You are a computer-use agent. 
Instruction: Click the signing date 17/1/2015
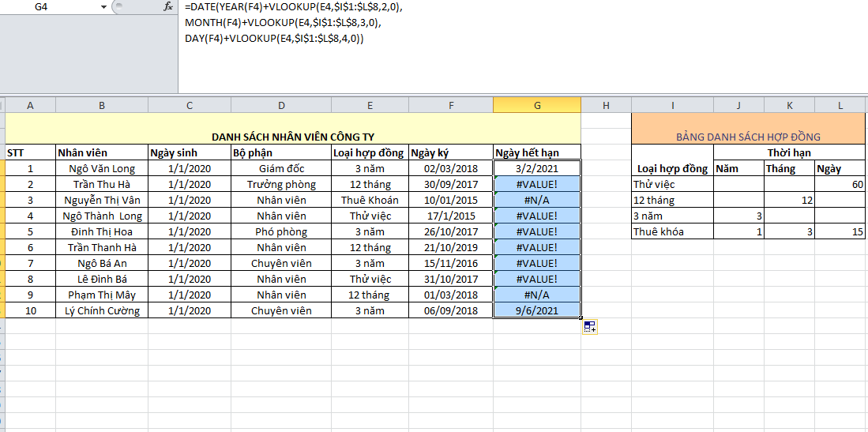(451, 216)
